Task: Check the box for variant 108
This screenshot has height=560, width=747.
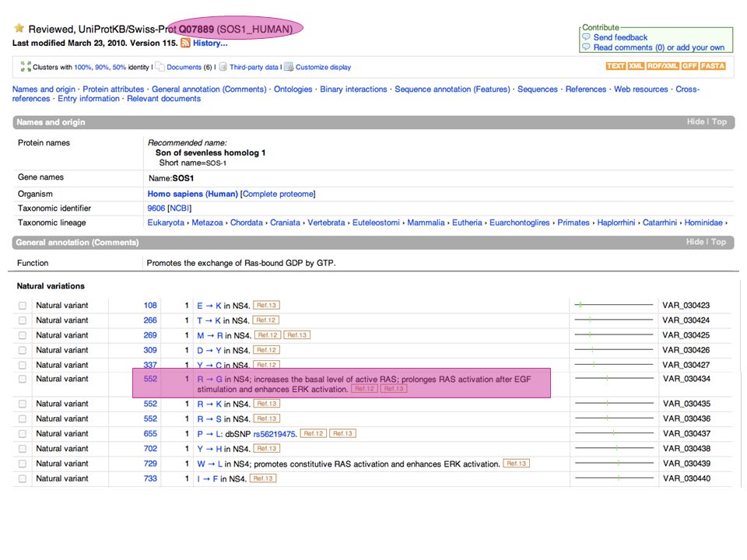Action: 23,306
